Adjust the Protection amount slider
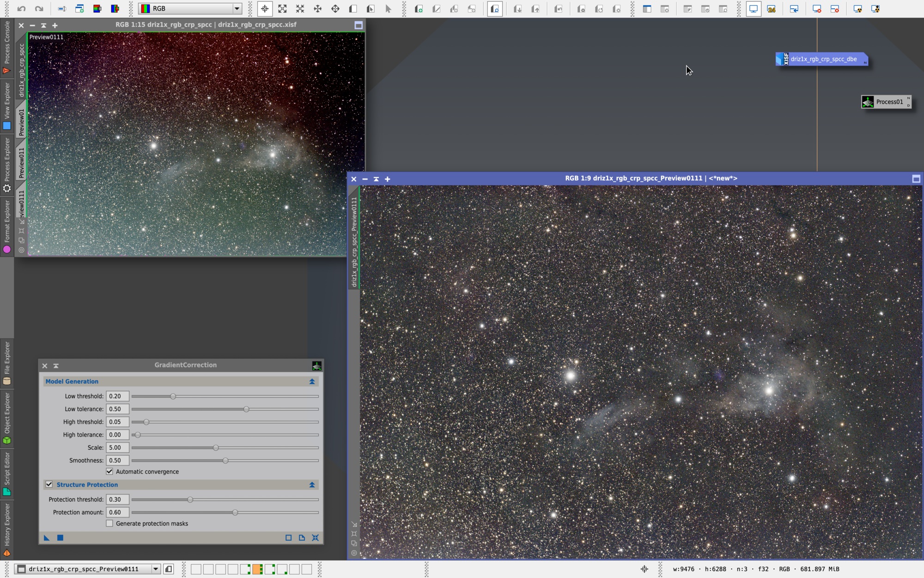Image resolution: width=924 pixels, height=578 pixels. click(x=235, y=512)
